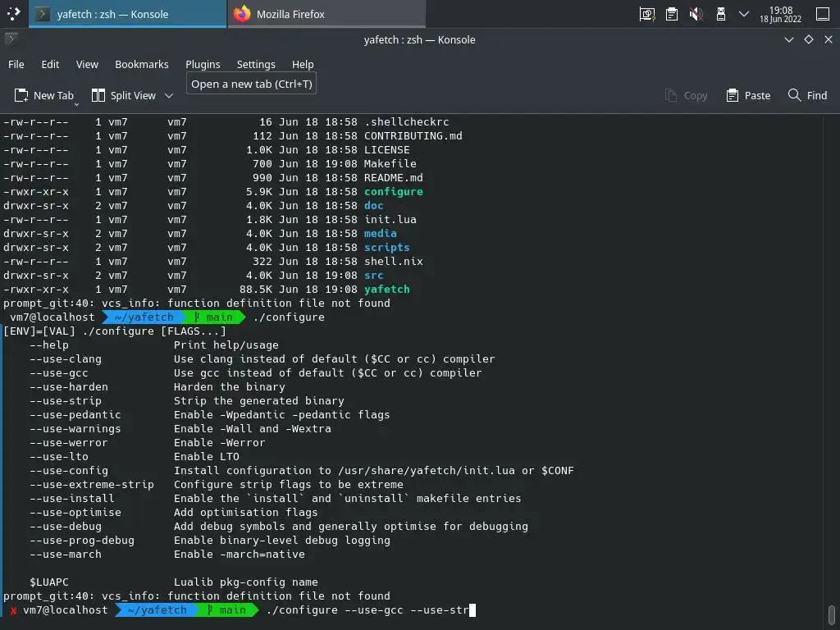The width and height of the screenshot is (840, 630).
Task: Open the Help menu
Action: click(303, 64)
